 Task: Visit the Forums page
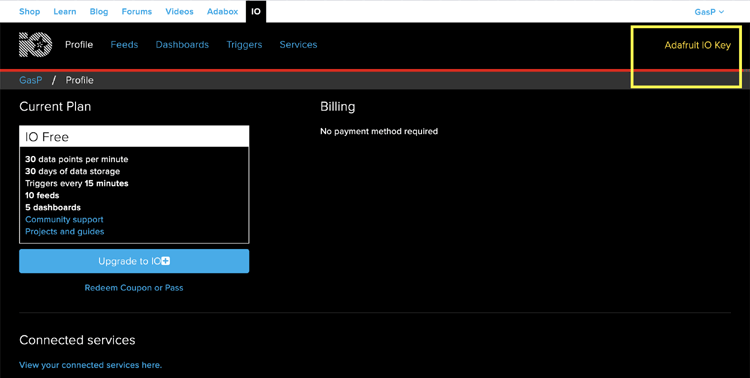pos(137,11)
